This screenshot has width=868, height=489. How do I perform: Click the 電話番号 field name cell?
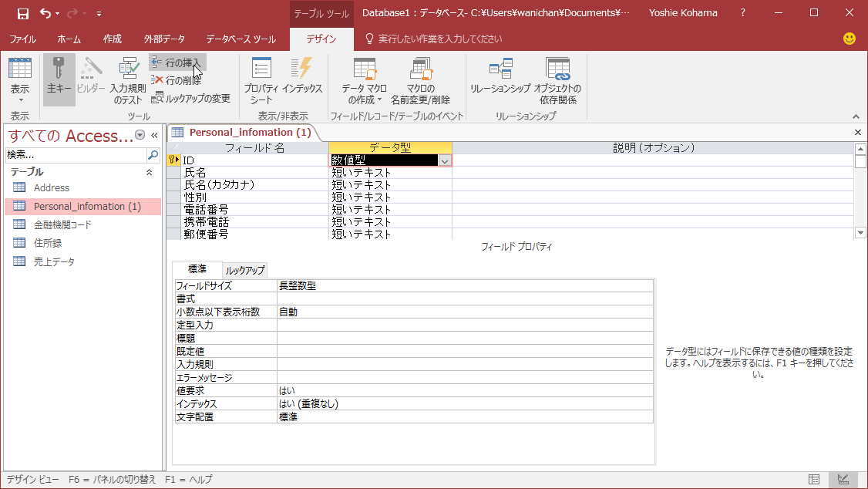[x=254, y=209]
